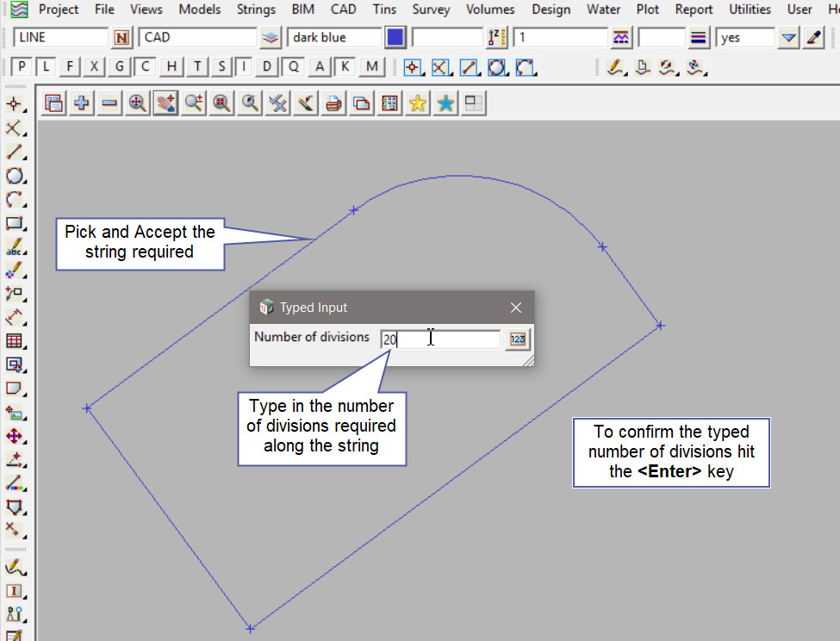Click the printer icon in view toolbar

(x=333, y=103)
